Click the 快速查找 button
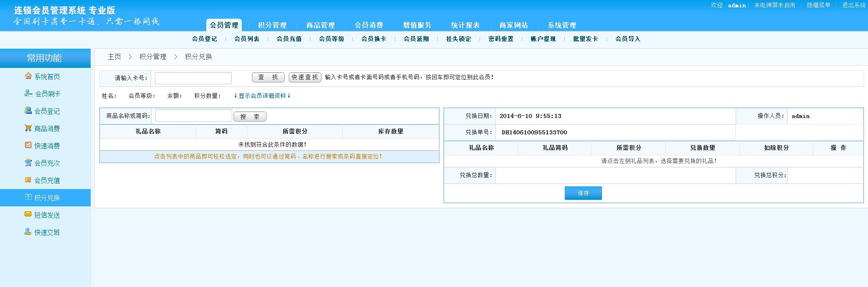The height and width of the screenshot is (287, 868). [305, 77]
